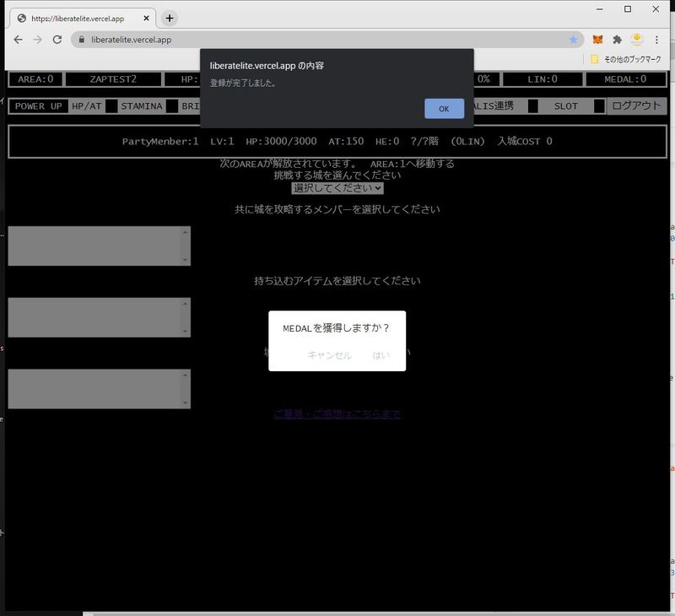The height and width of the screenshot is (616, 675).
Task: Toggle the checkbox next to SLOT
Action: pyautogui.click(x=599, y=106)
